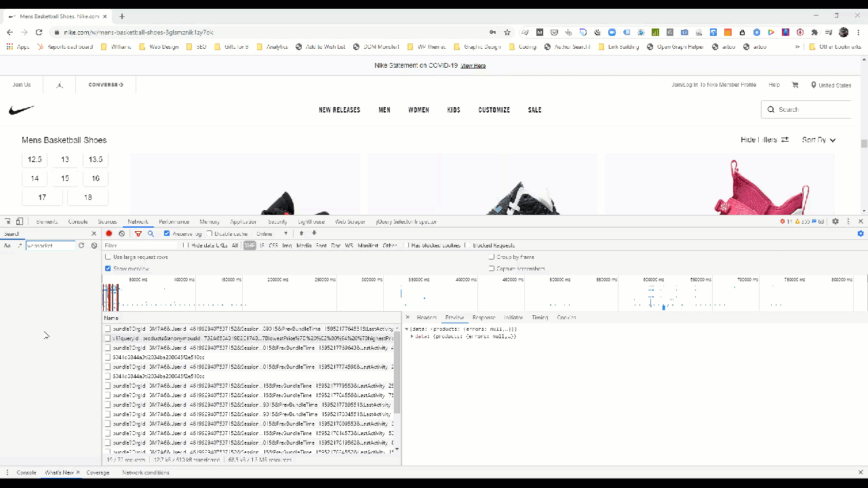The image size is (868, 488).
Task: Clear the network requests list
Action: click(x=121, y=233)
